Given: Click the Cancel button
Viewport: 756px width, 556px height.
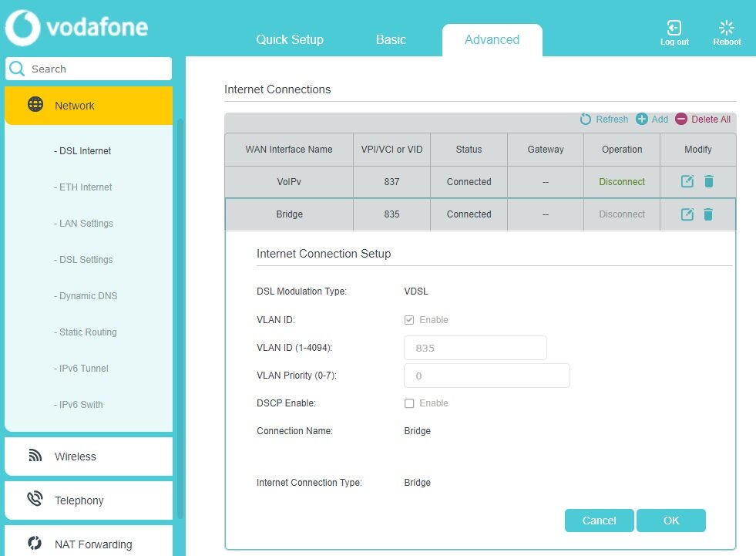Looking at the screenshot, I should coord(600,521).
